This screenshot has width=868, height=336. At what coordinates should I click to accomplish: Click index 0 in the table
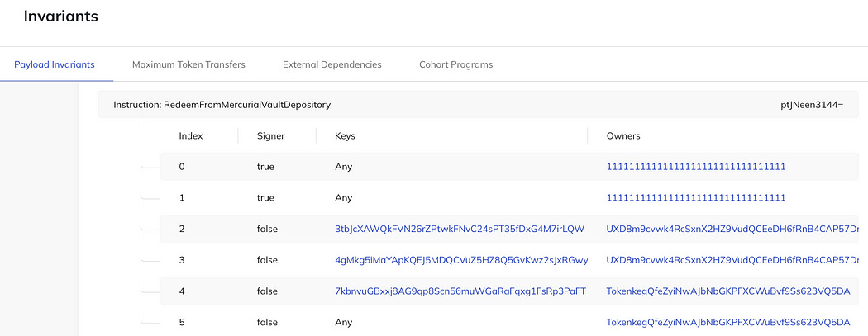182,166
